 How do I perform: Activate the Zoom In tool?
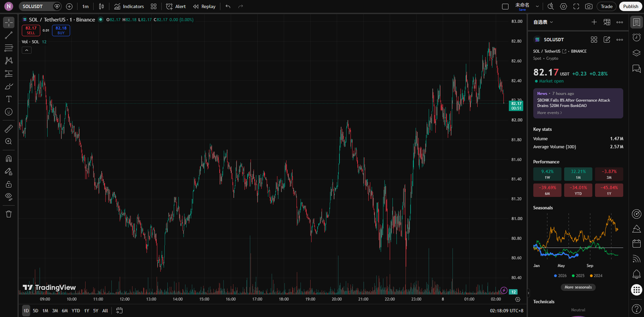tap(9, 142)
